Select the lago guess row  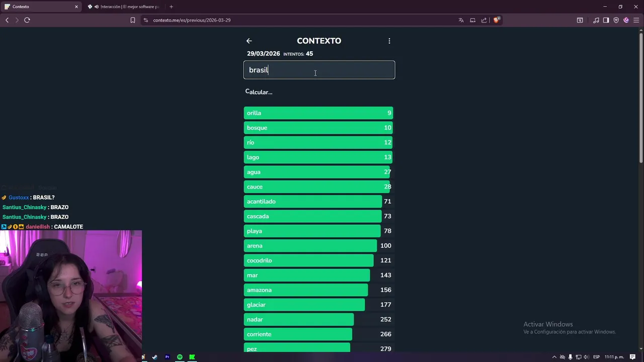tap(319, 157)
